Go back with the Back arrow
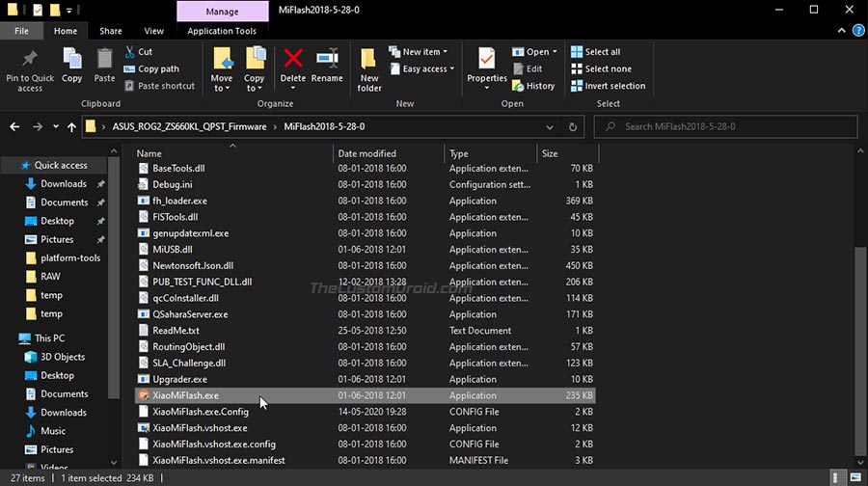The width and height of the screenshot is (868, 486). [x=14, y=126]
